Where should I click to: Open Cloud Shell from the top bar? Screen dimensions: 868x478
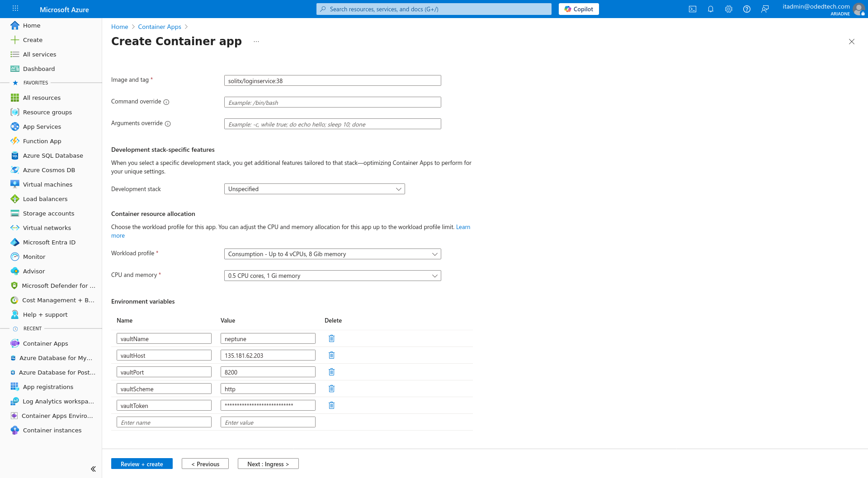click(693, 9)
